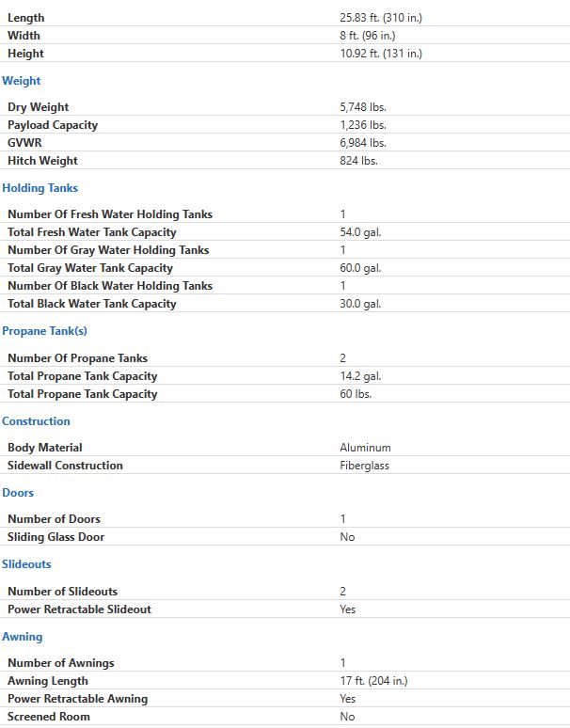This screenshot has height=728, width=570.
Task: Click the Weight section heading
Action: [22, 81]
